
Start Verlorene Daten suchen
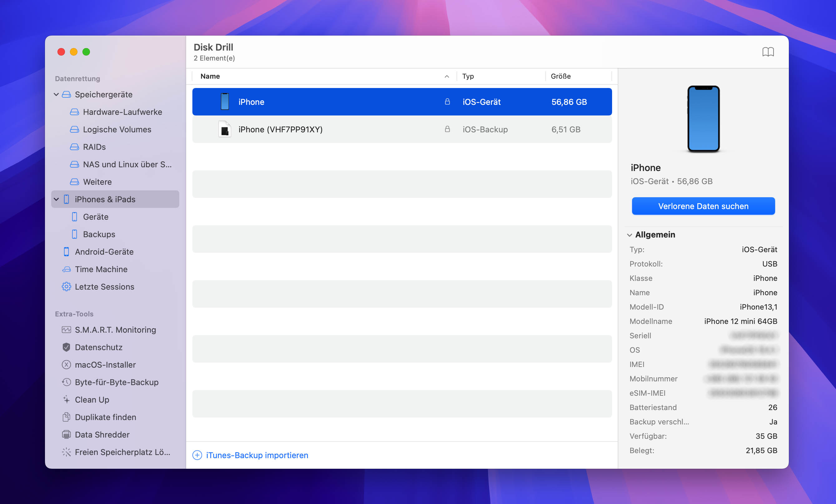pyautogui.click(x=703, y=206)
